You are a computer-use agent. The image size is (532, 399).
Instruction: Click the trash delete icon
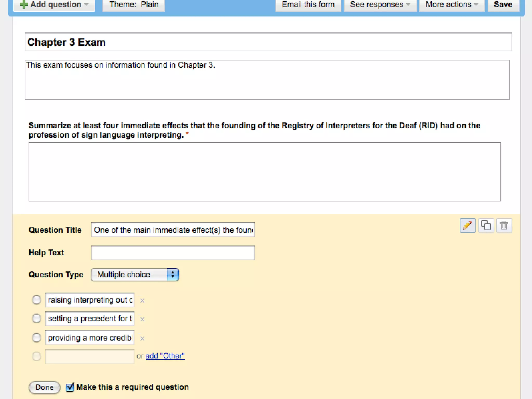[x=504, y=225]
